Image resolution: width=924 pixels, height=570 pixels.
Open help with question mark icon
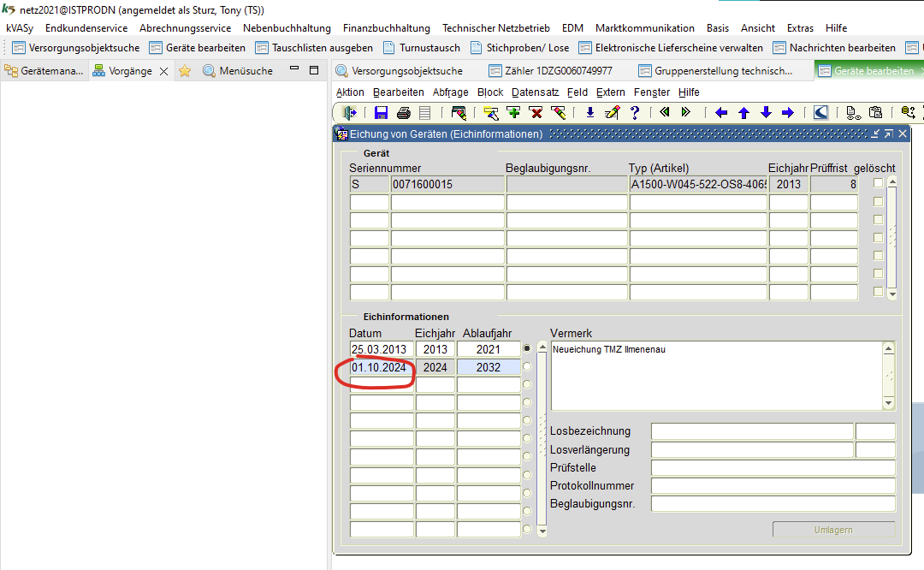click(x=635, y=112)
